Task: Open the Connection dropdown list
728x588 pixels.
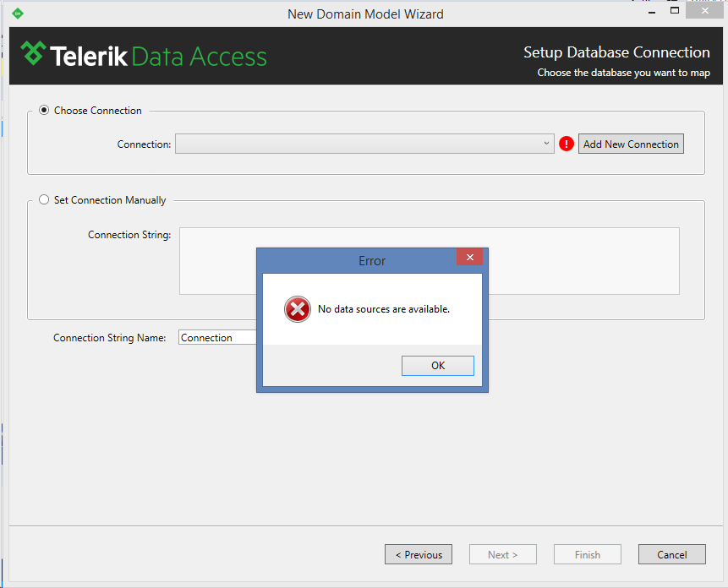Action: tap(364, 144)
